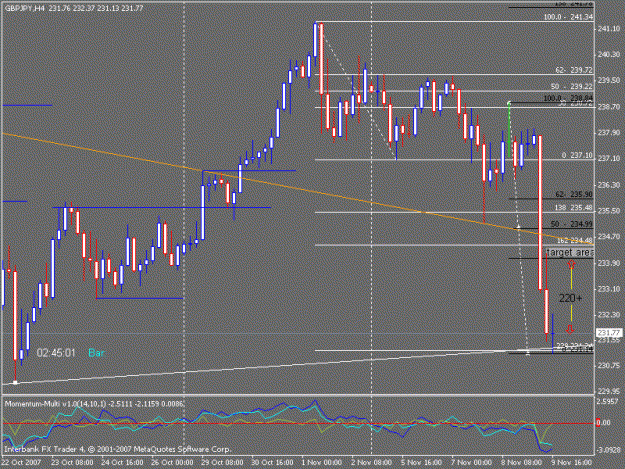Click the "7 Nov 00:00" time axis label
Viewport: 625px width, 469px height.
(471, 462)
